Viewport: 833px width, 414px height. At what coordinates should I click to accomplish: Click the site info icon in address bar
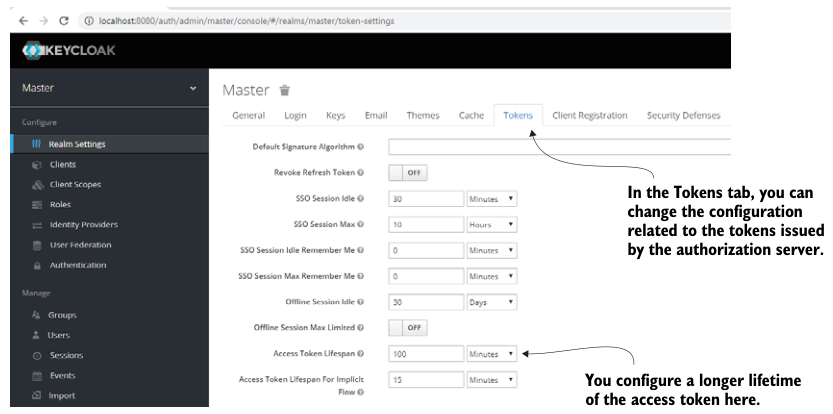(89, 21)
